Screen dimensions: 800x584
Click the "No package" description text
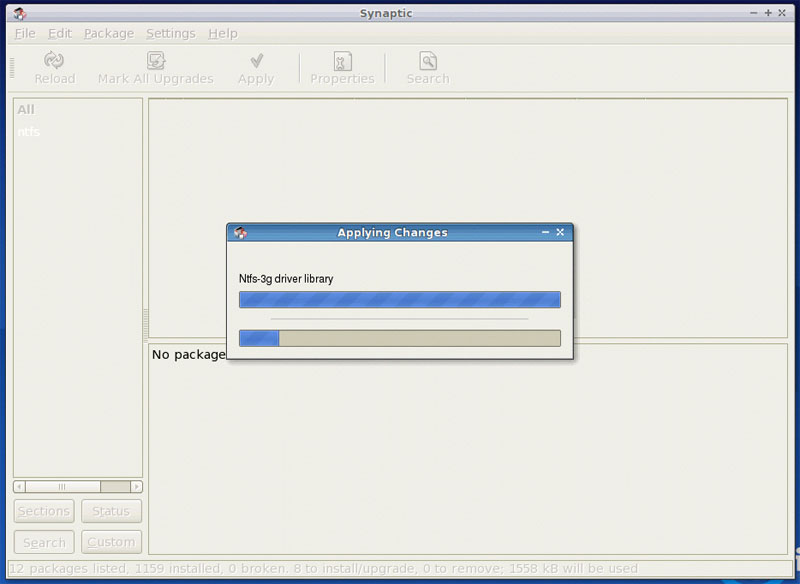click(188, 354)
